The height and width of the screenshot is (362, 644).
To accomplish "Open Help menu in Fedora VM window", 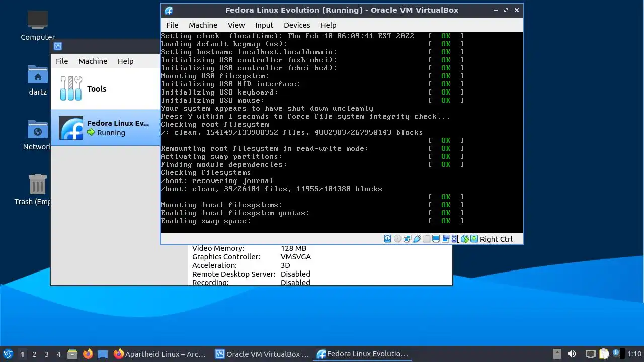I will tap(328, 25).
